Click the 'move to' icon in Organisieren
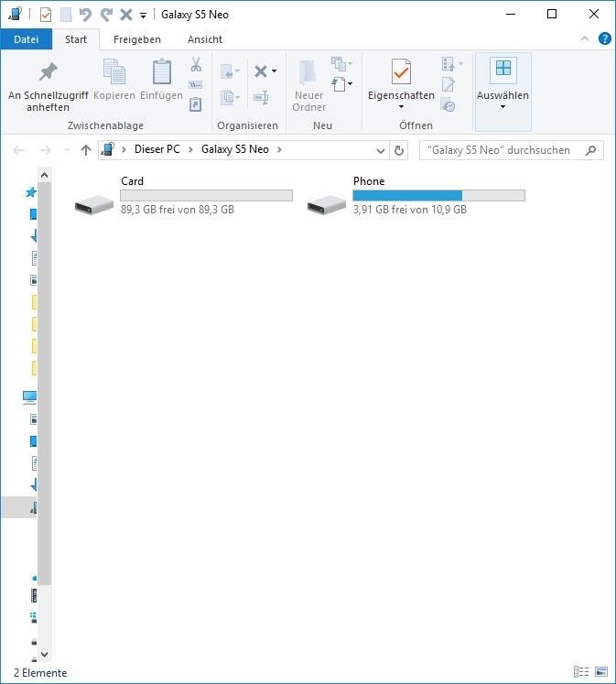Image resolution: width=616 pixels, height=684 pixels. click(227, 71)
